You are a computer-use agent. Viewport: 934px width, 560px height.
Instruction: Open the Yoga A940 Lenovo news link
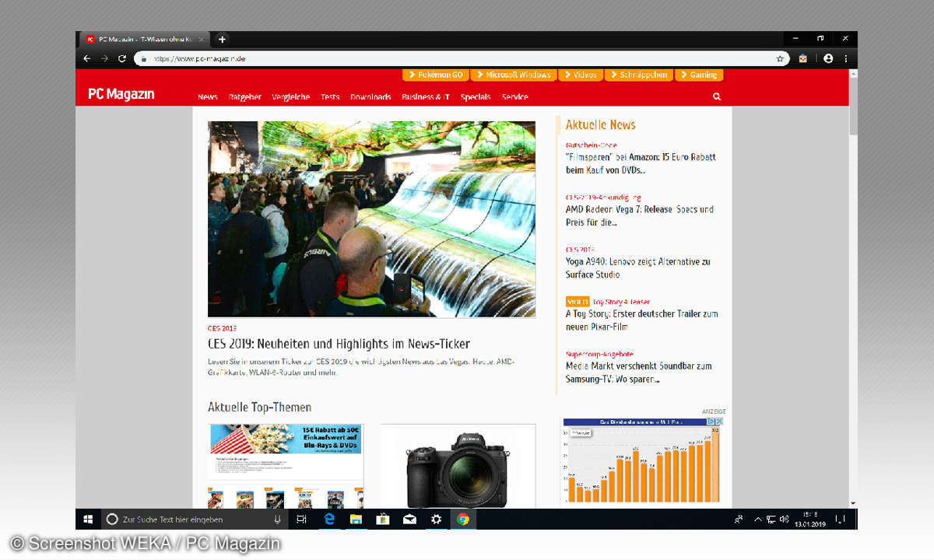pyautogui.click(x=637, y=268)
